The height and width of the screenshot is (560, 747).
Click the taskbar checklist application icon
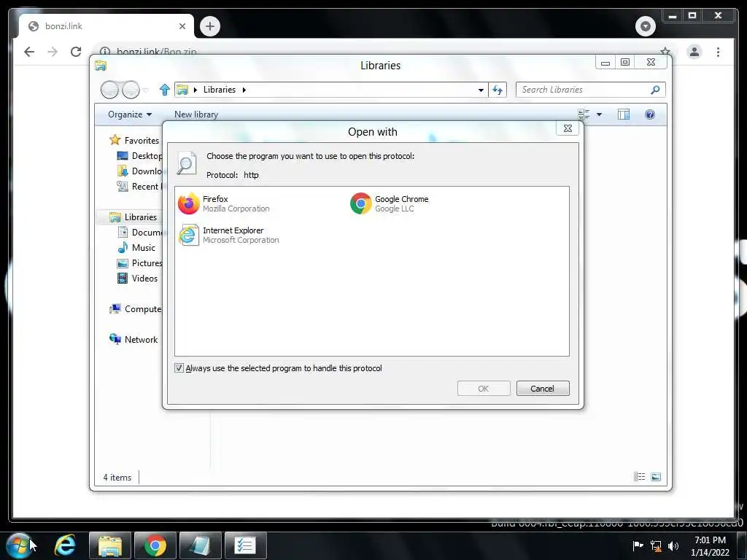tap(246, 545)
